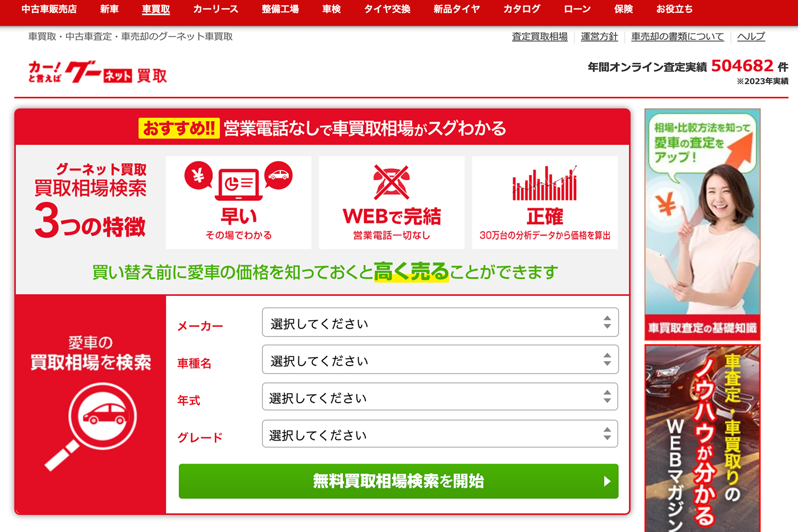
Task: Click the 504682 online assessment count
Action: (742, 65)
